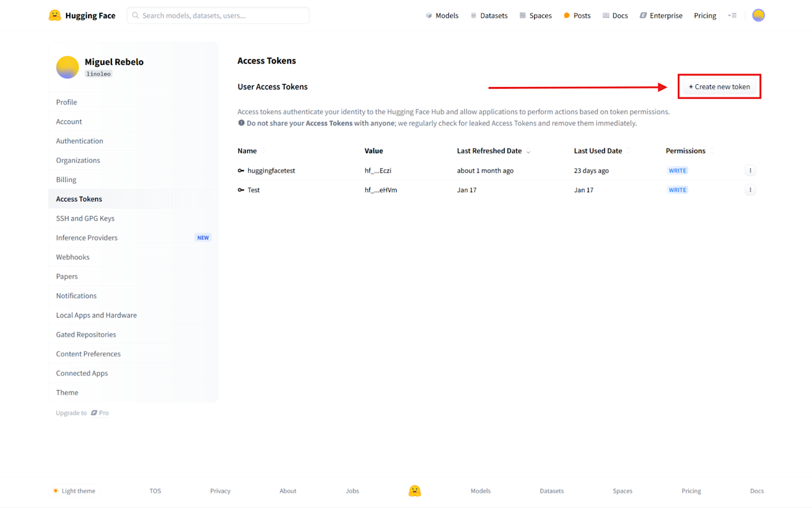Open Profile settings in sidebar
Image resolution: width=812 pixels, height=508 pixels.
point(133,102)
